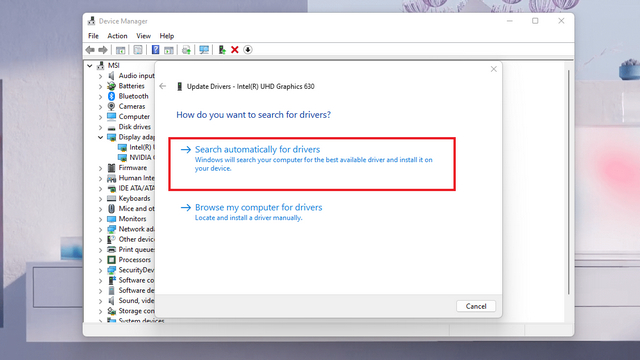Open the View menu

[143, 36]
